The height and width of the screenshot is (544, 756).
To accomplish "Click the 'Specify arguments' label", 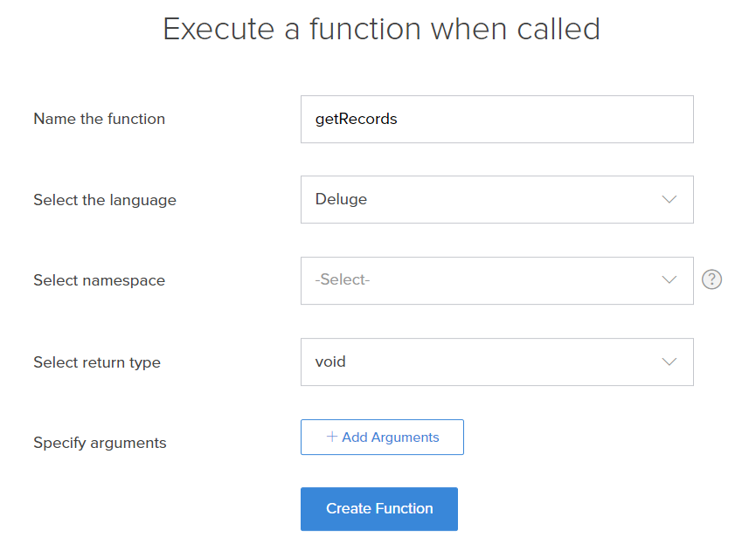I will pos(100,443).
